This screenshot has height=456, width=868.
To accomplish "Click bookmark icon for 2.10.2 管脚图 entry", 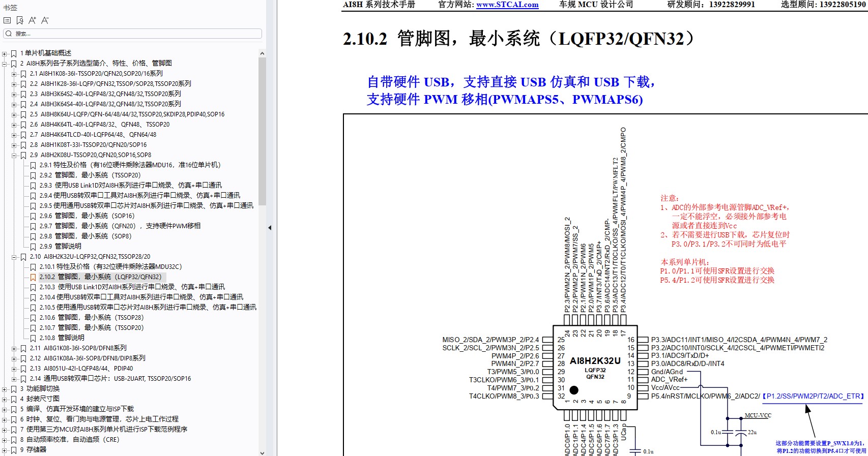I will pos(33,277).
